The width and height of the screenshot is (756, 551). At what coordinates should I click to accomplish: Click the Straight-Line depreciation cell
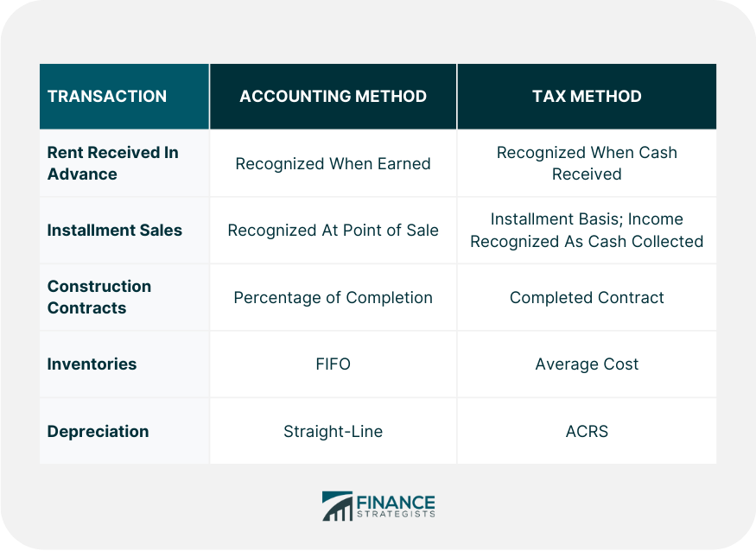pyautogui.click(x=333, y=431)
